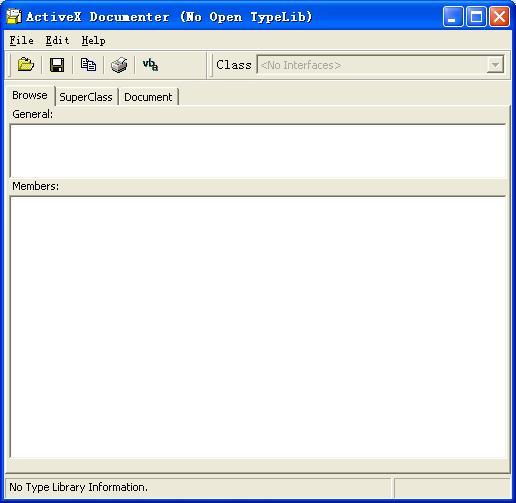Click the Print icon in toolbar
This screenshot has height=503, width=516.
119,65
